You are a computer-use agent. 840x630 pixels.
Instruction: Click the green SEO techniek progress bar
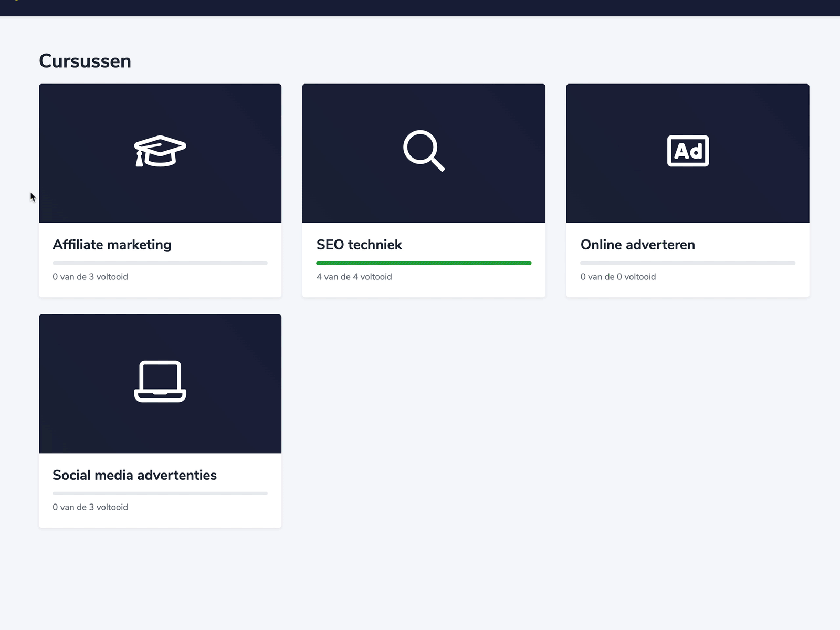click(x=424, y=263)
